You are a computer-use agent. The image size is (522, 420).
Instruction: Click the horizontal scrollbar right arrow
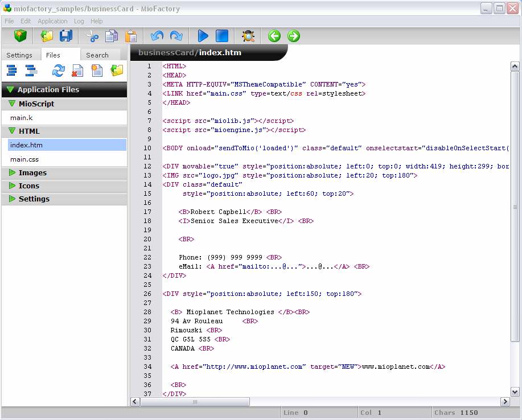tap(505, 401)
